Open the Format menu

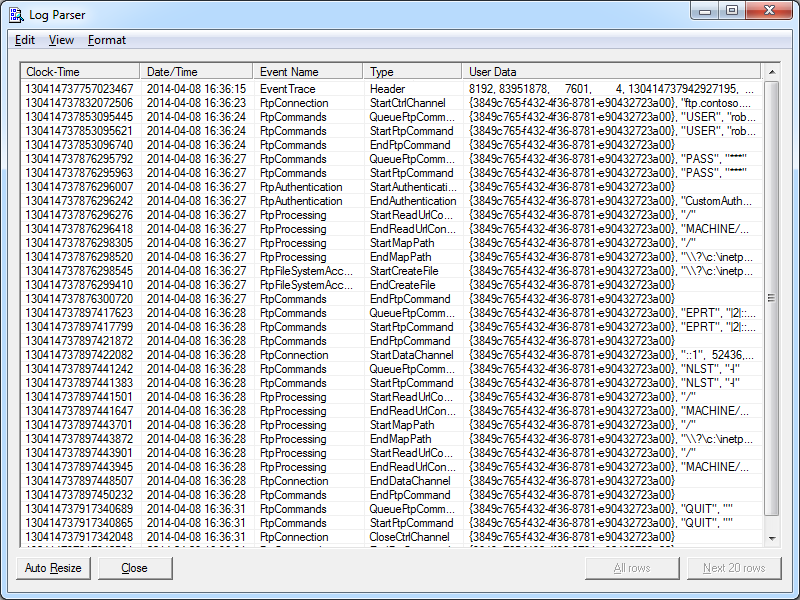(107, 40)
